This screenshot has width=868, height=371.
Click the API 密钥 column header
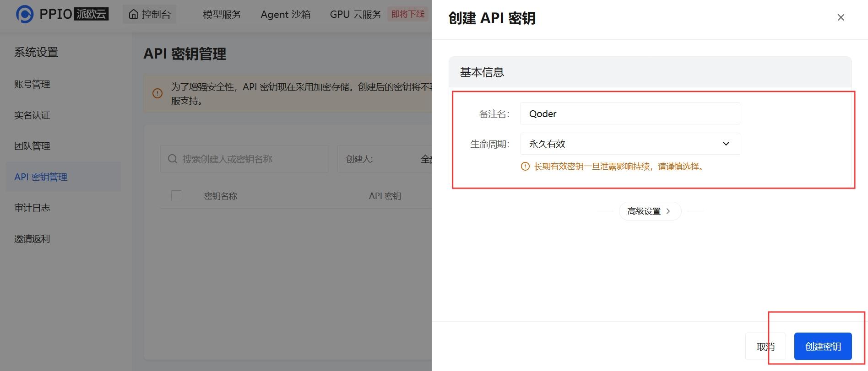point(385,196)
